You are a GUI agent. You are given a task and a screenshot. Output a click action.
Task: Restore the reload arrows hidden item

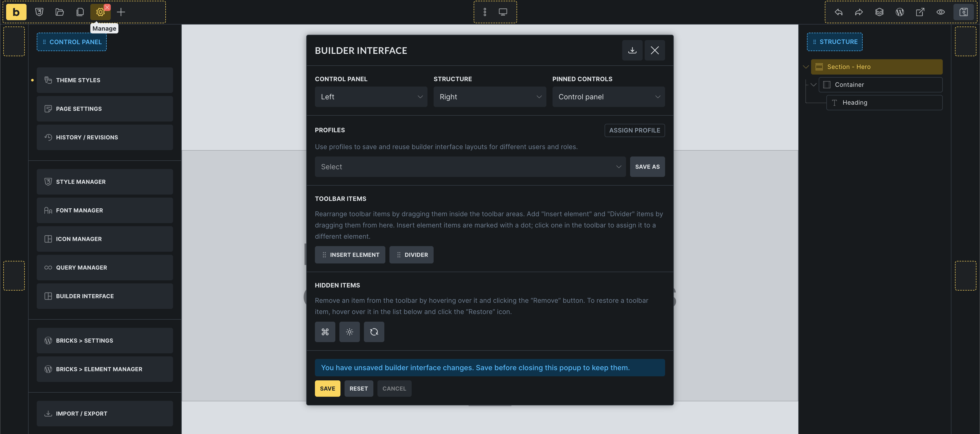[374, 332]
